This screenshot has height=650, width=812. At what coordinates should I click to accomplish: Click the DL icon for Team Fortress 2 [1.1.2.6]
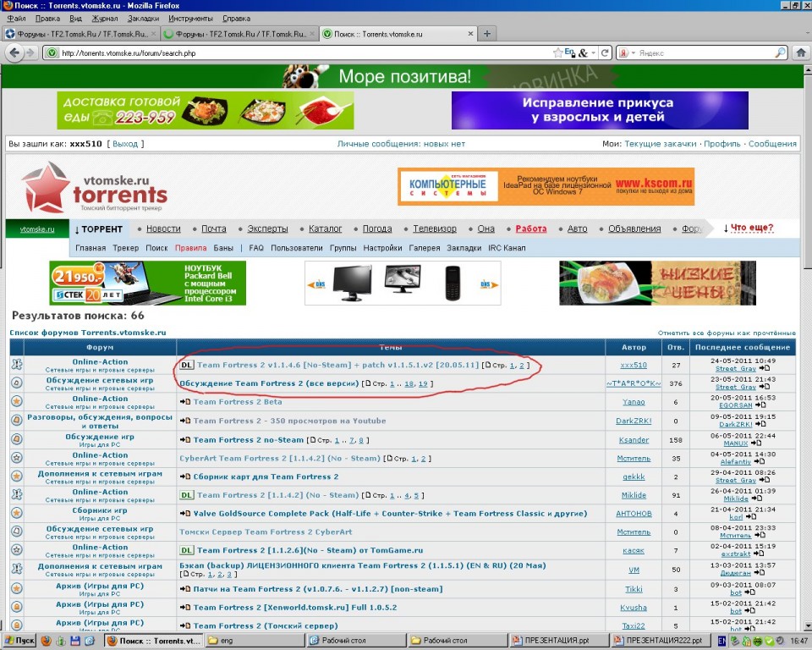click(186, 550)
